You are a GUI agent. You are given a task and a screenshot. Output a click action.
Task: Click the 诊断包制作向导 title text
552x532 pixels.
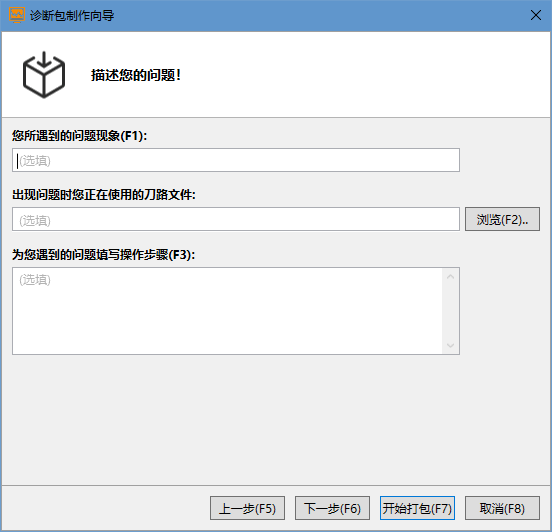click(72, 15)
